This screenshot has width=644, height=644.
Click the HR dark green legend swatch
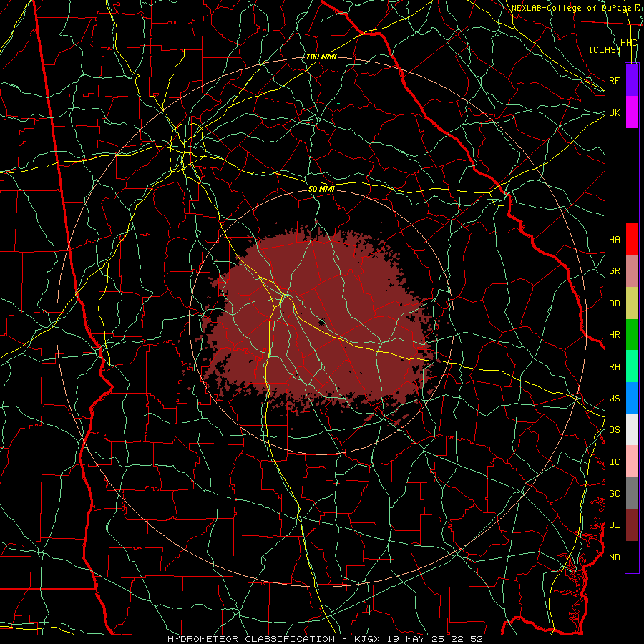[x=632, y=334]
